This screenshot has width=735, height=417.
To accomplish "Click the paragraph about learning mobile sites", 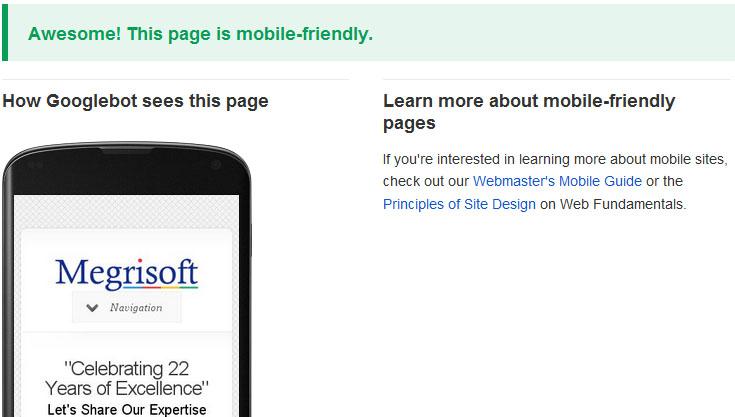I will point(555,182).
